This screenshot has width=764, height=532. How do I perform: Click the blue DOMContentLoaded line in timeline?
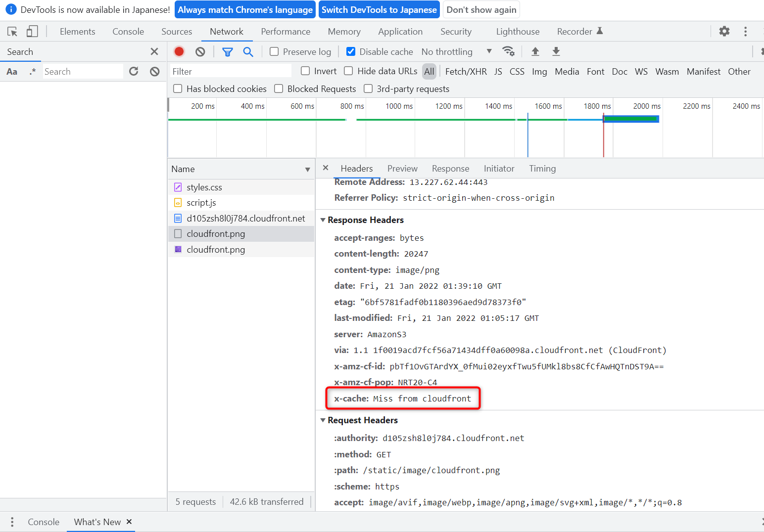[x=527, y=135]
